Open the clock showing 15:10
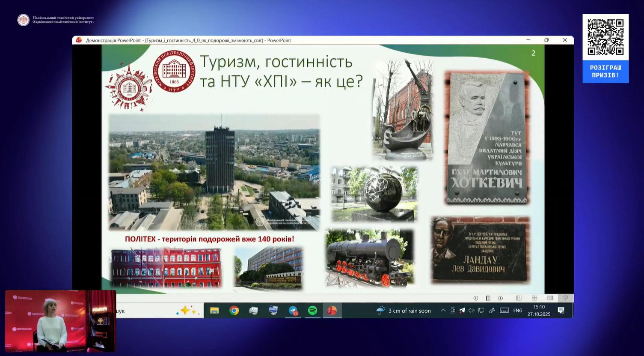 click(x=539, y=311)
